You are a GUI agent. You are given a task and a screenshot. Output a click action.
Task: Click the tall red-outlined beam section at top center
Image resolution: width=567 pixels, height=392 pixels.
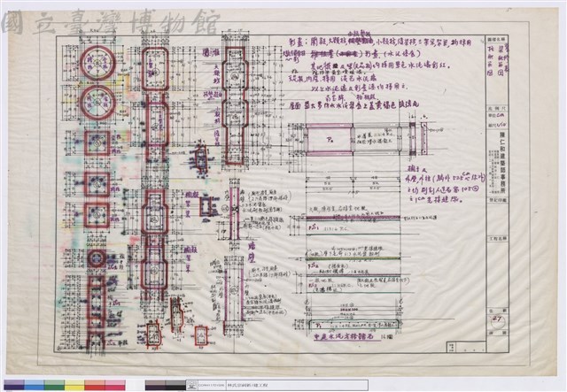(x=234, y=106)
